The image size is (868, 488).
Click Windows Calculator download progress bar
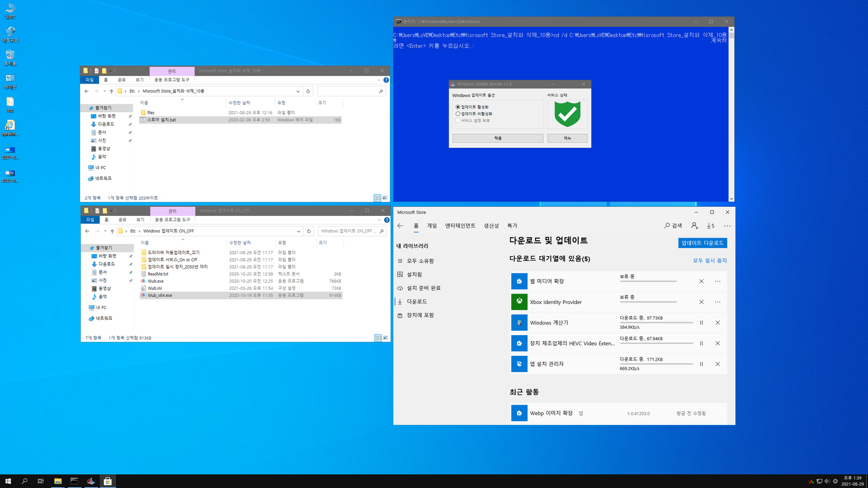coord(656,322)
